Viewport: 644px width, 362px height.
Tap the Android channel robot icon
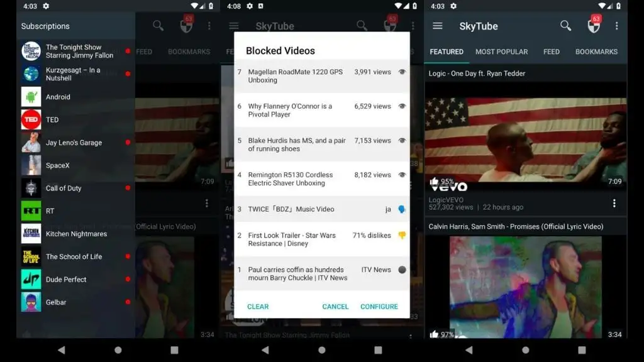(x=31, y=97)
